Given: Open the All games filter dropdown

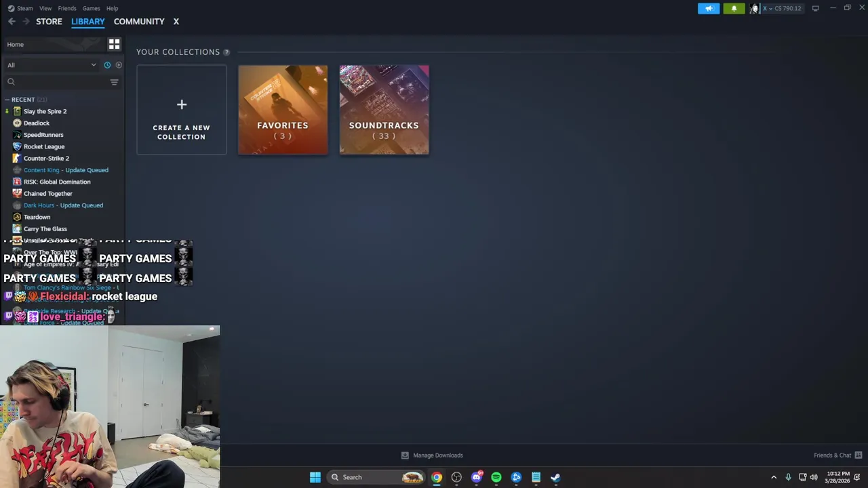Looking at the screenshot, I should [52, 65].
